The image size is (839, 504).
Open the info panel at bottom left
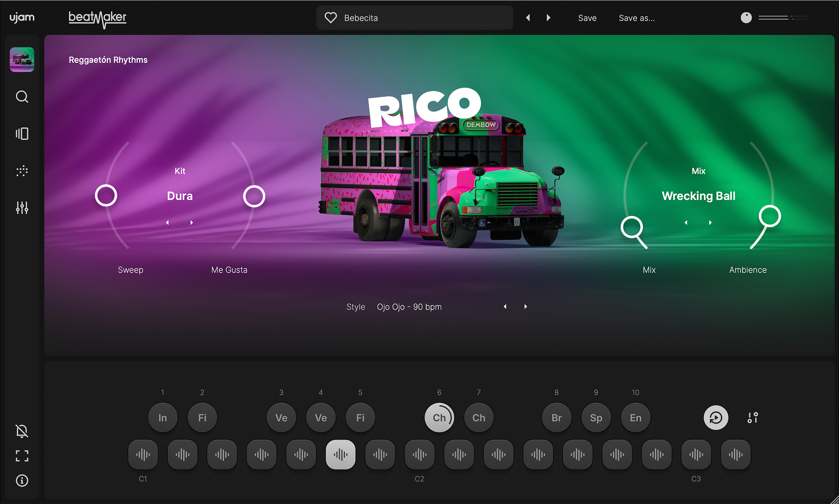(x=22, y=480)
